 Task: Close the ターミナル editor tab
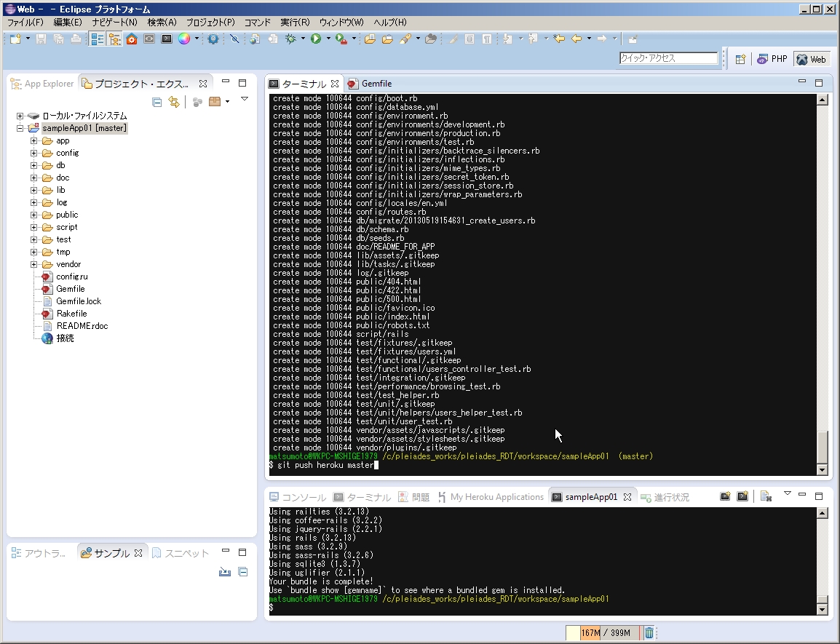pos(335,84)
